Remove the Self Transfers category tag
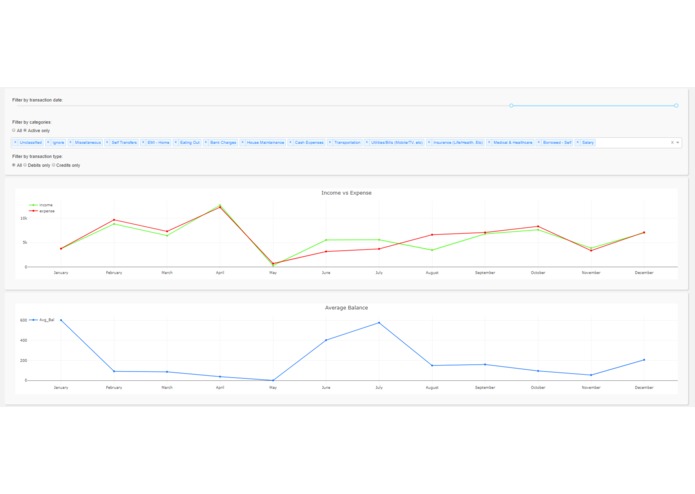 pos(107,143)
